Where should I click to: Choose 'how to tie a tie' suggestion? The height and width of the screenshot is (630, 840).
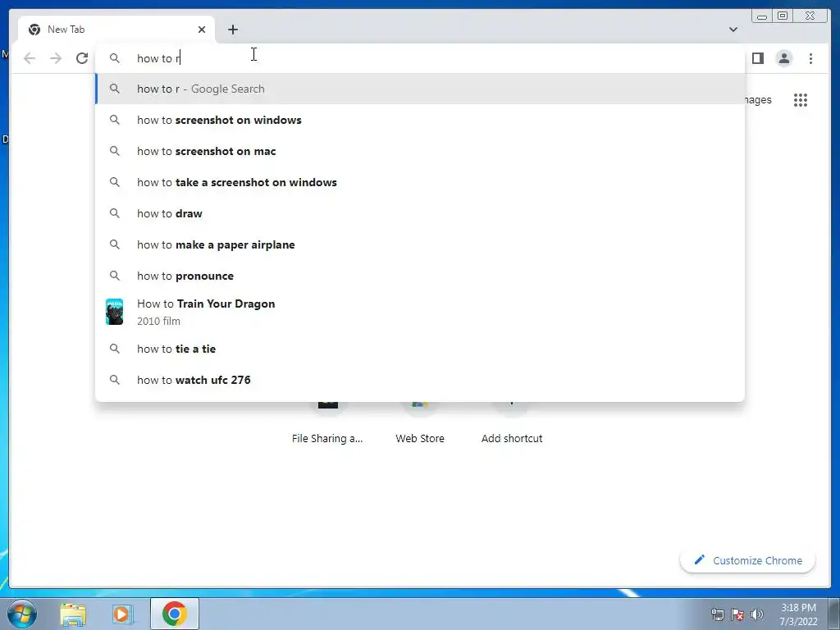click(420, 349)
